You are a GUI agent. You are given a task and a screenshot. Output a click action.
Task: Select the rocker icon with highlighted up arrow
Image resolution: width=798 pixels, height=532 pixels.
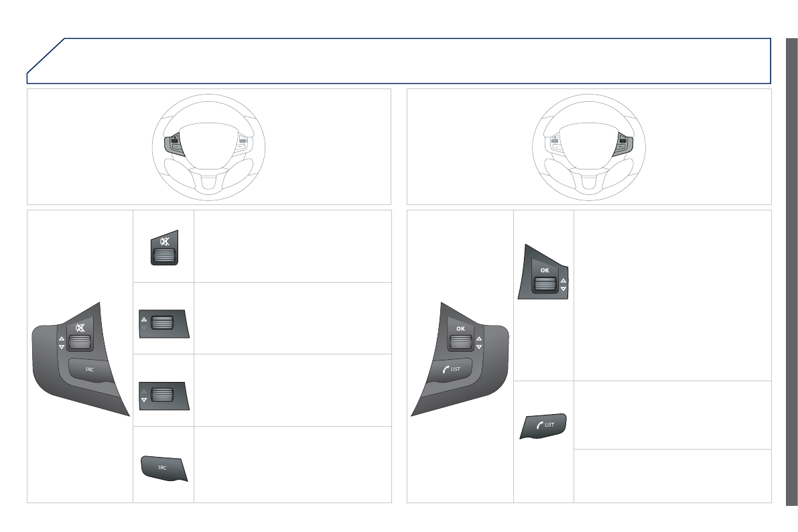click(164, 323)
